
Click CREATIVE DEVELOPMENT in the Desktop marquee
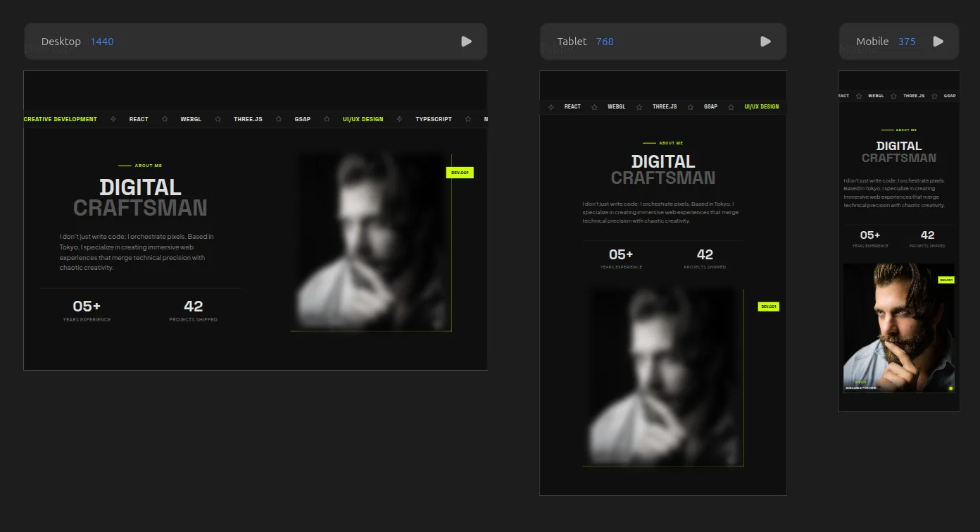(61, 119)
